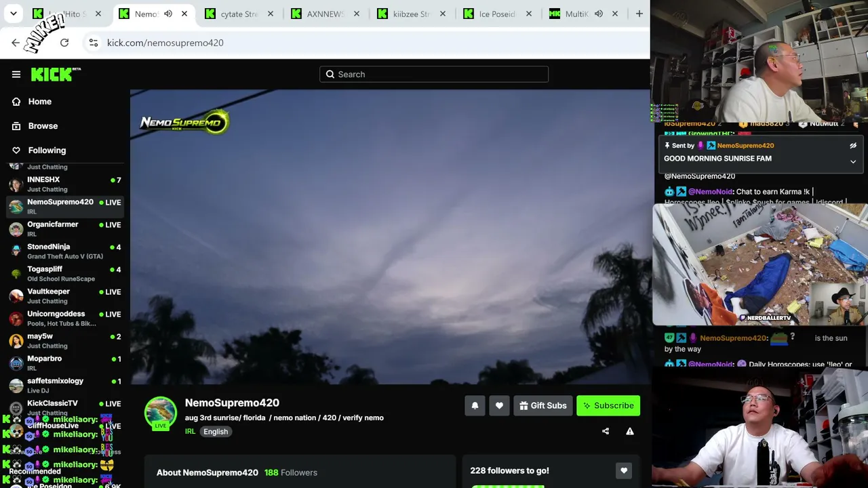Click the search magnifier icon
Screen dimensions: 868x488
[330, 75]
